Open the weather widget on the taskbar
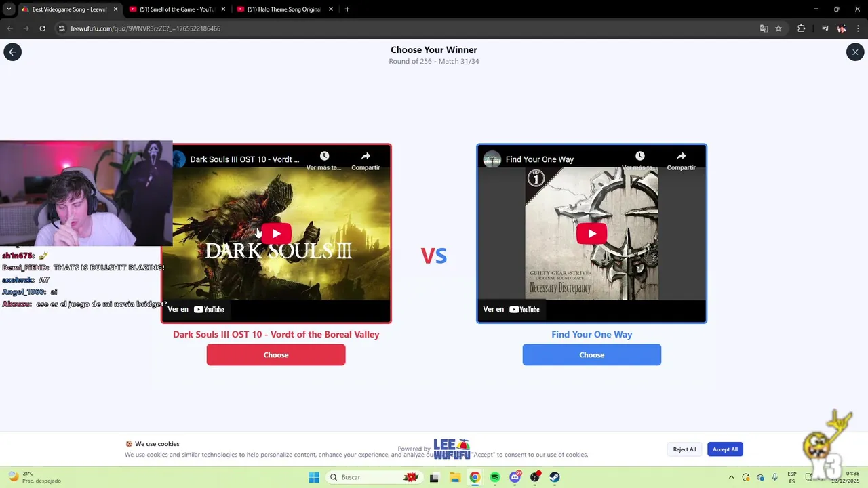Viewport: 868px width, 488px height. (34, 477)
